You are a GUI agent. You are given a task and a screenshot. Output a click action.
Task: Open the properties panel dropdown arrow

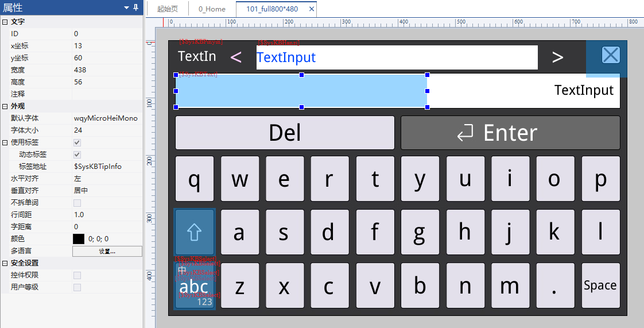(126, 7)
